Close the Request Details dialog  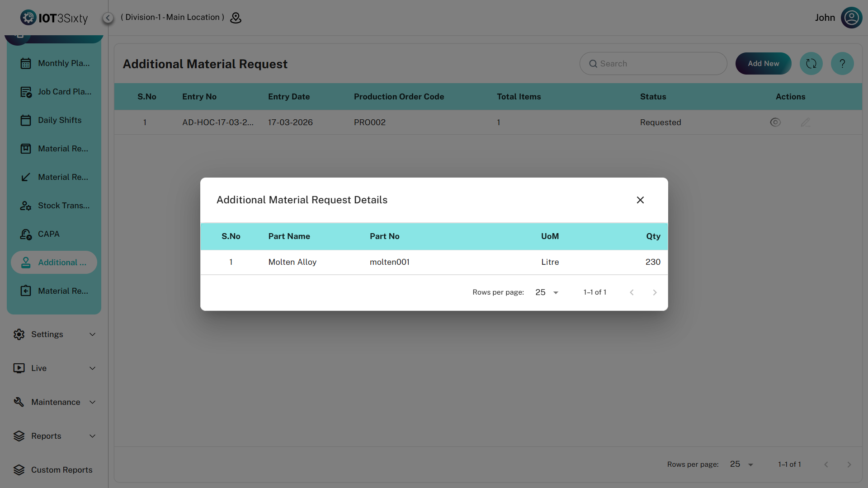coord(640,200)
